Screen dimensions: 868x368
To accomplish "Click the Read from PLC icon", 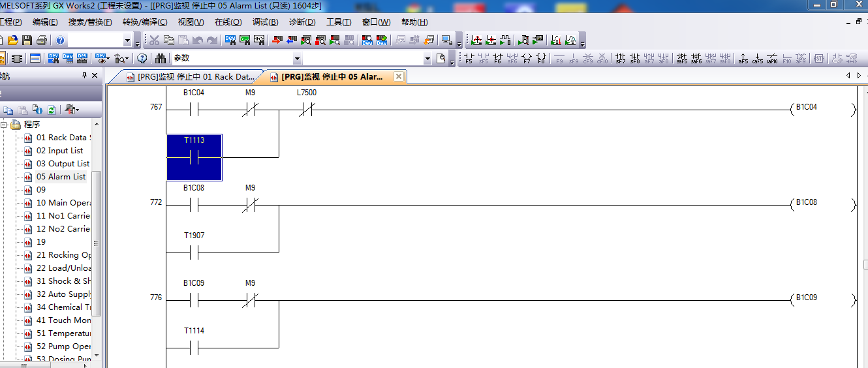I will coord(291,40).
